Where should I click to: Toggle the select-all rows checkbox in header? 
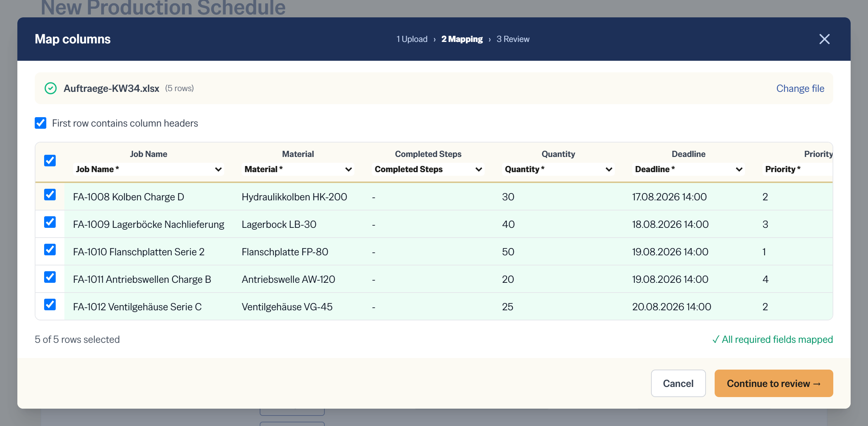coord(50,161)
